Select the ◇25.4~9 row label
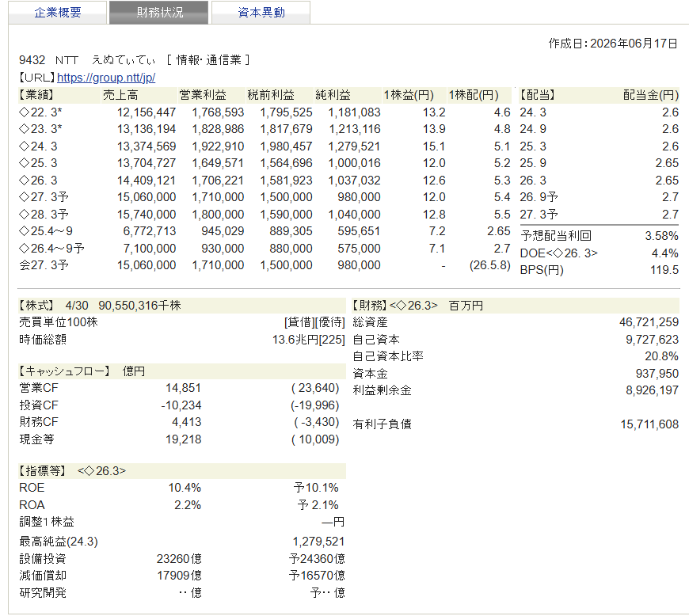689x616 pixels. pos(46,231)
